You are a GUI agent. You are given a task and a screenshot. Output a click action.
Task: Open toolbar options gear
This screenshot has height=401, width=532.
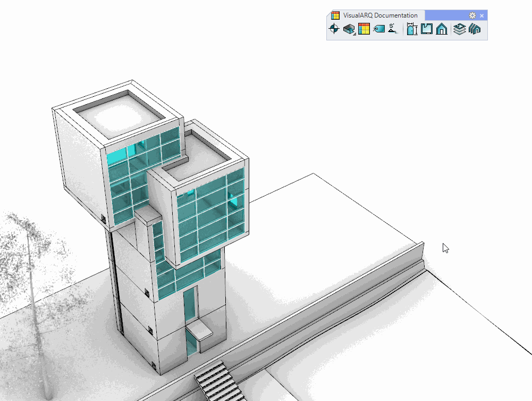pyautogui.click(x=472, y=15)
